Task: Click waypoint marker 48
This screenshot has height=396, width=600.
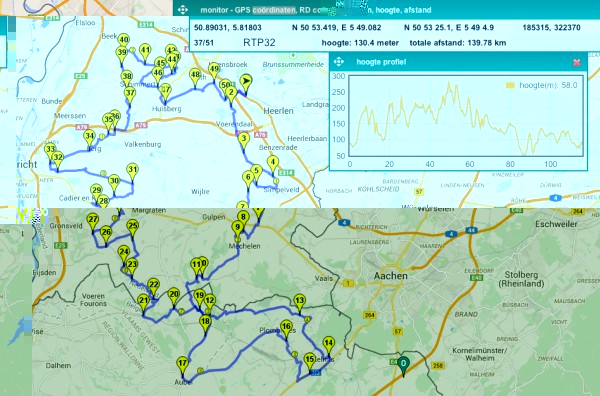Action: tap(195, 77)
